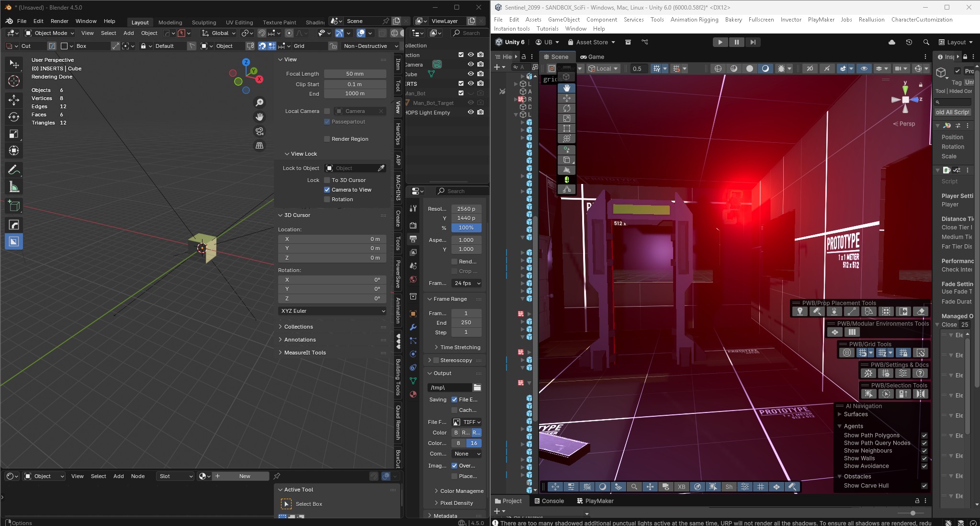980x526 pixels.
Task: Activate Blender's Annotate tool
Action: click(13, 169)
